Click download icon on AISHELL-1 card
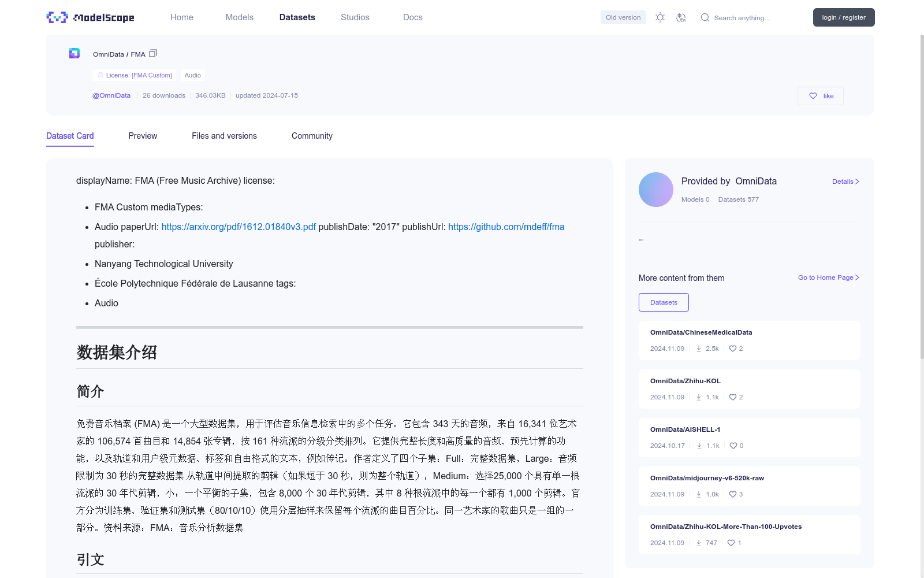The width and height of the screenshot is (924, 578). tap(699, 446)
